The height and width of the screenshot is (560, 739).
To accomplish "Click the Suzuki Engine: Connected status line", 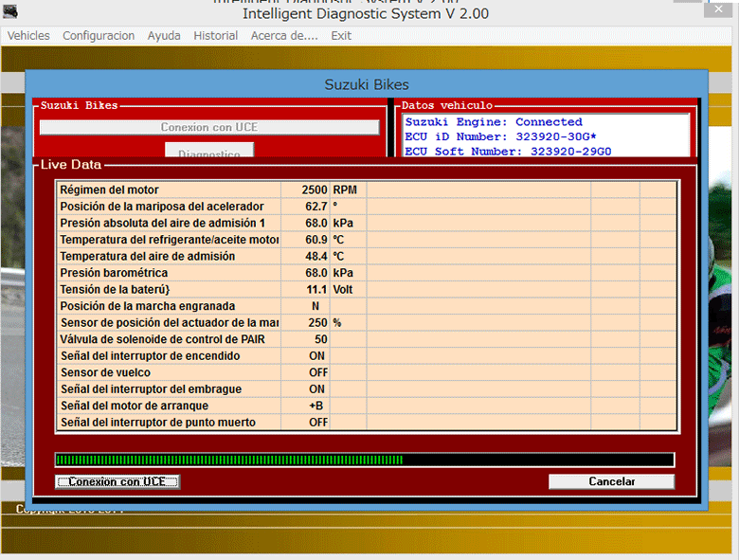I will tap(494, 122).
